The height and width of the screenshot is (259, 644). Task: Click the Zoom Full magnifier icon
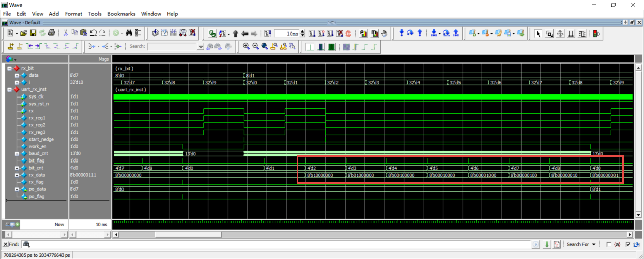point(264,47)
